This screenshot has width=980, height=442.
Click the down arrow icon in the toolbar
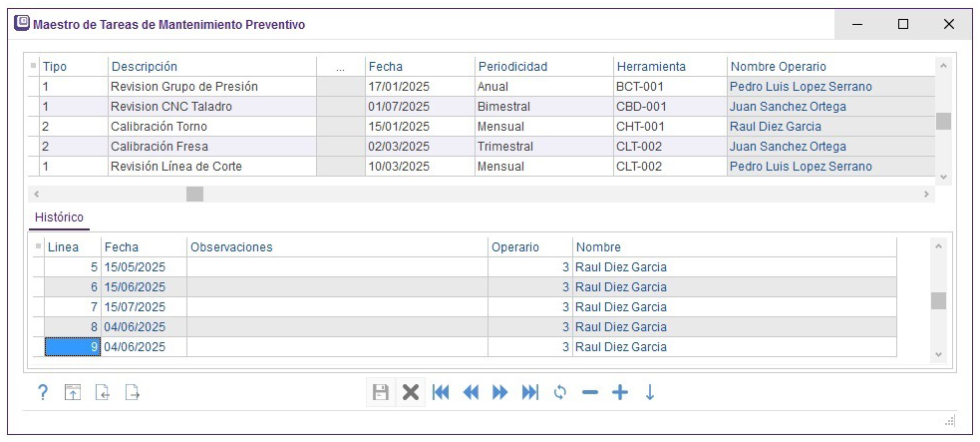coord(649,393)
